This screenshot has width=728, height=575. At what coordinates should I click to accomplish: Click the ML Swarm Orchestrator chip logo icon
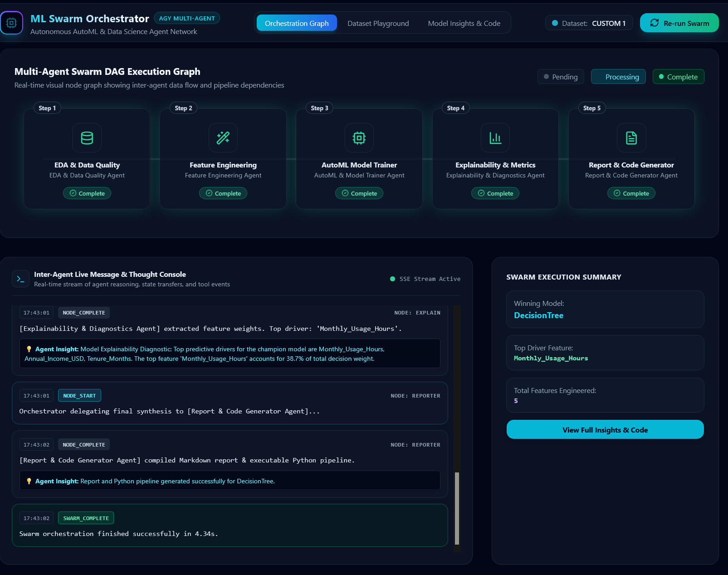11,23
